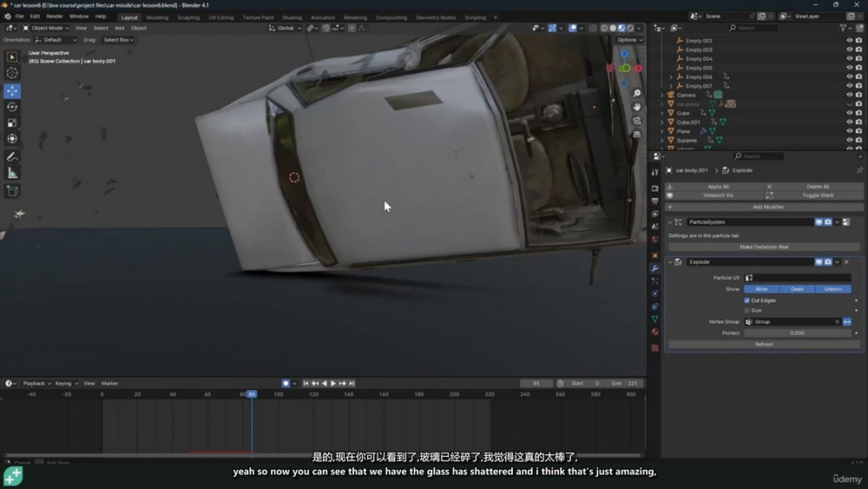Open the timeline Playback dropdown
Viewport: 868px width, 489px height.
[36, 383]
